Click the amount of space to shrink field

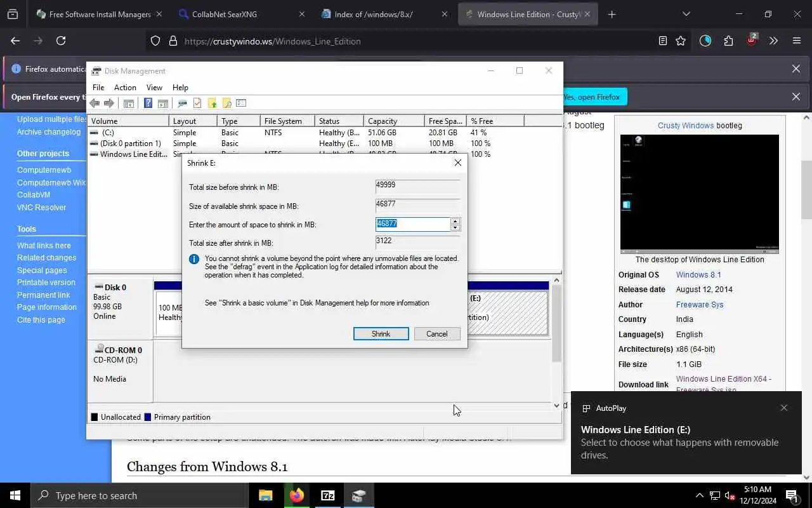[x=413, y=224]
